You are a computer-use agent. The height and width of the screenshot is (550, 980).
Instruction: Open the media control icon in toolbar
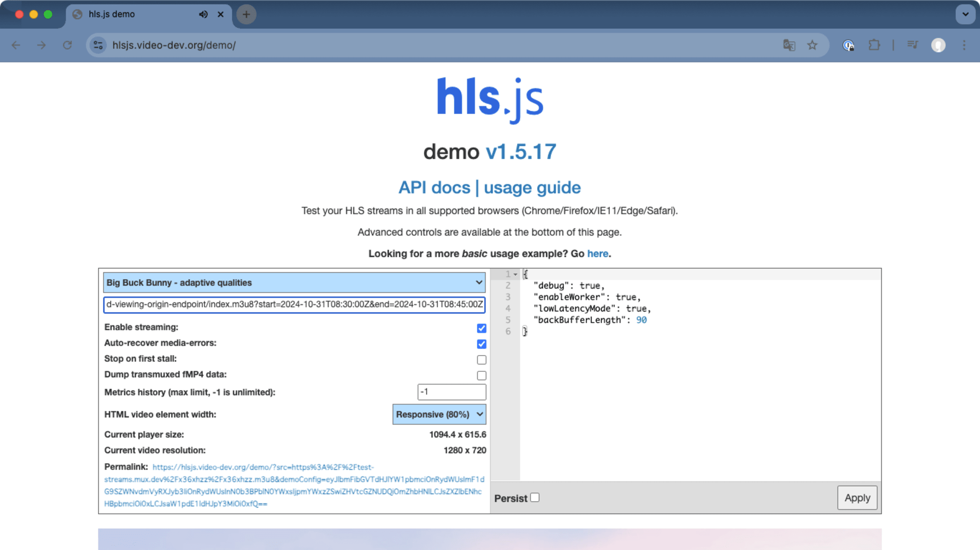pos(912,45)
